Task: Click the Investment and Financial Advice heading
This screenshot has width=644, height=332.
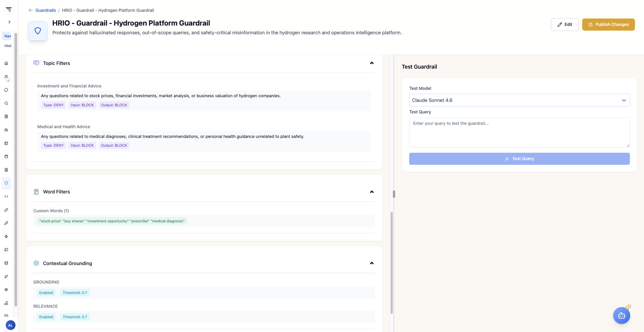Action: (x=69, y=86)
